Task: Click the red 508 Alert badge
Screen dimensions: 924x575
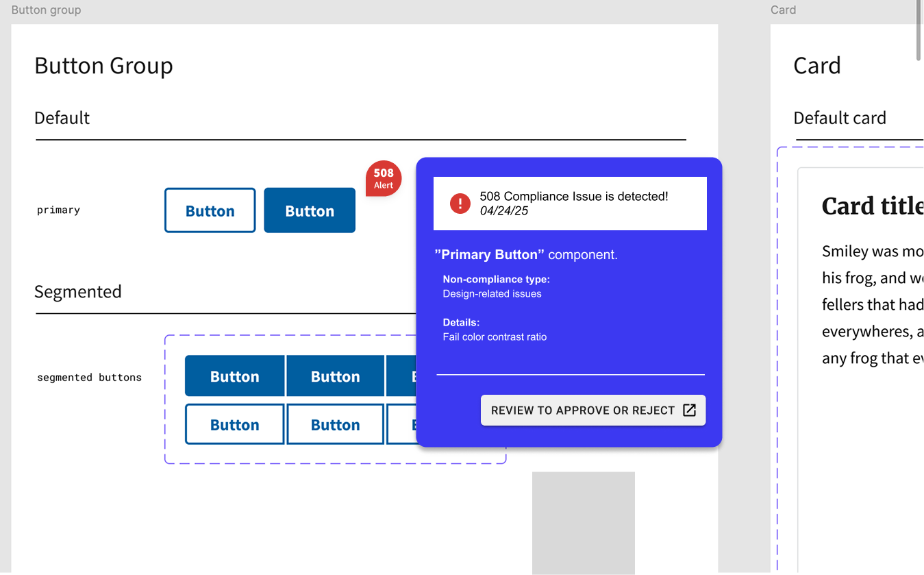Action: tap(384, 178)
